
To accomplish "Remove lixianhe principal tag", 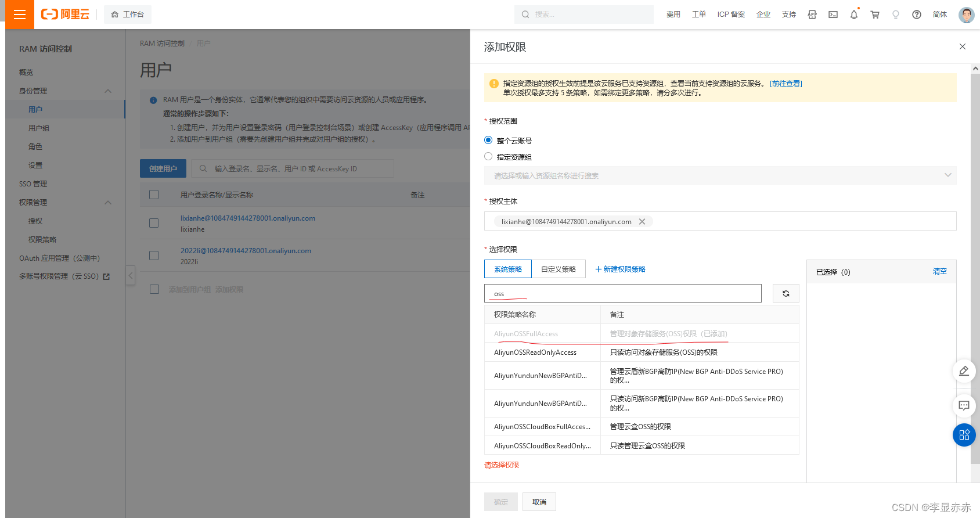I will [642, 221].
